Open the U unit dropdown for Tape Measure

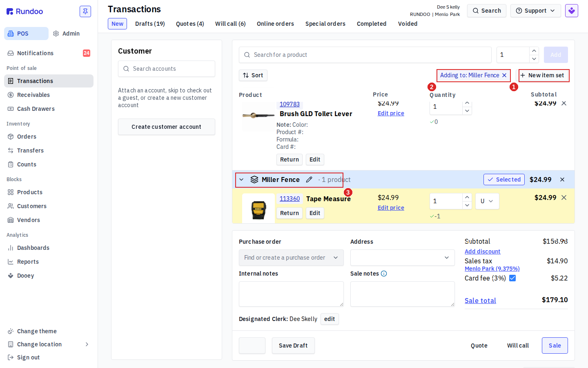click(x=487, y=201)
